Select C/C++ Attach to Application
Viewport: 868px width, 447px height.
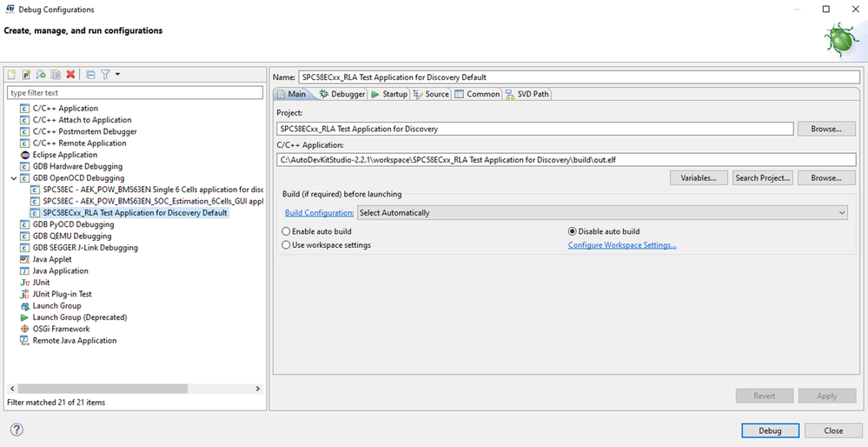pyautogui.click(x=82, y=120)
